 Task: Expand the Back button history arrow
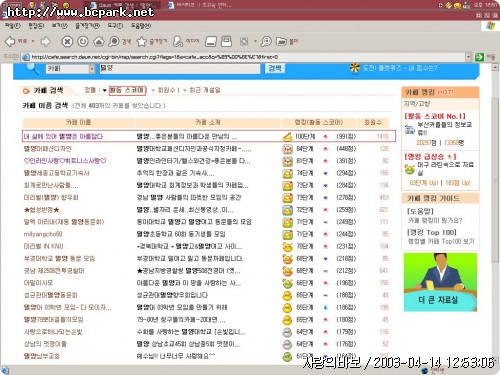click(33, 41)
